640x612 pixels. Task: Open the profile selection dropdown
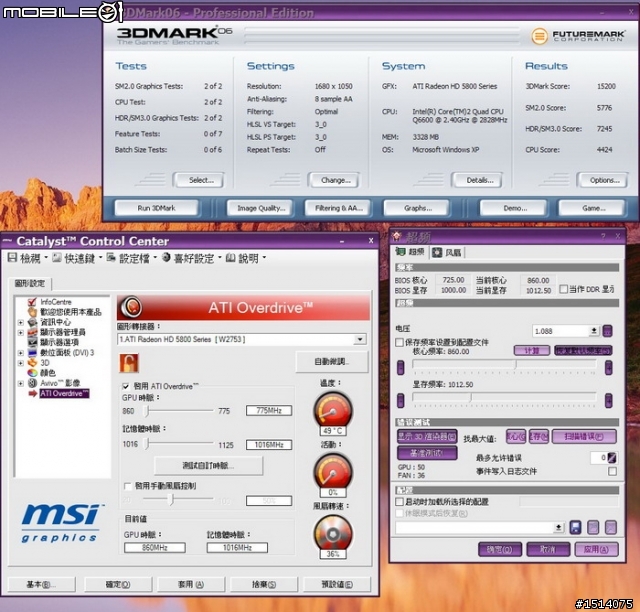pyautogui.click(x=559, y=527)
